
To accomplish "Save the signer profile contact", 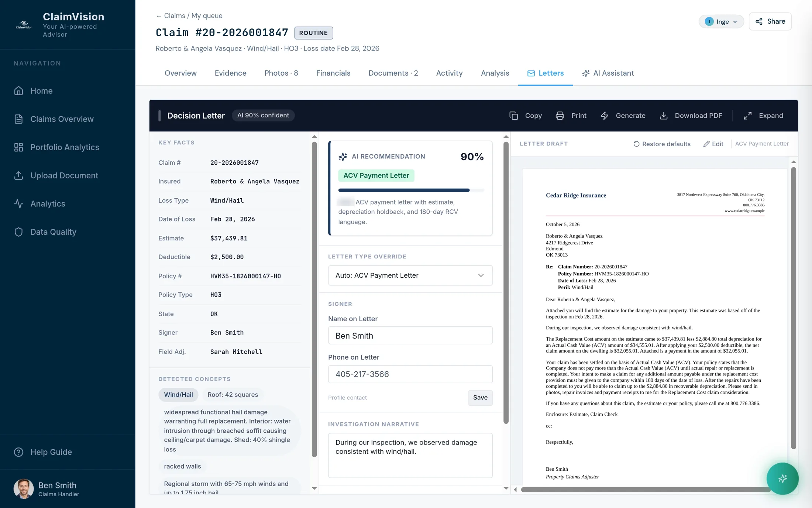I will point(480,398).
